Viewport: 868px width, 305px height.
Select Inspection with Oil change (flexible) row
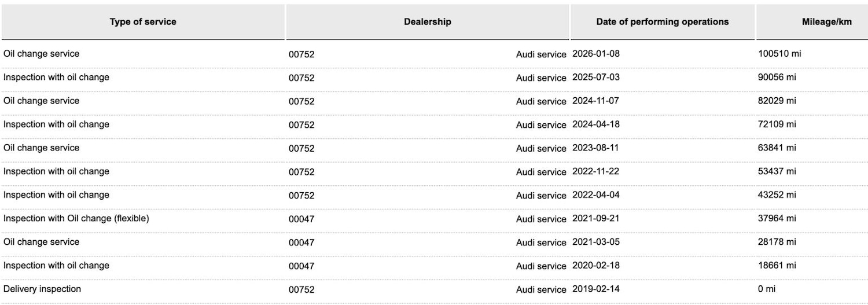76,218
